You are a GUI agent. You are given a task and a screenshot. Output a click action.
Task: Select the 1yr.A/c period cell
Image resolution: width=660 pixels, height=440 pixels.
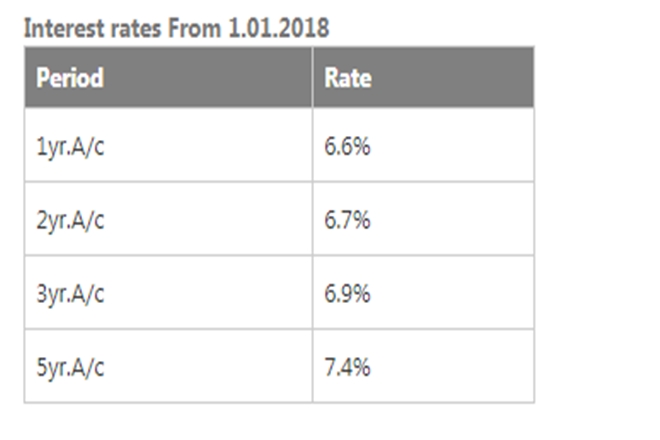pos(70,146)
